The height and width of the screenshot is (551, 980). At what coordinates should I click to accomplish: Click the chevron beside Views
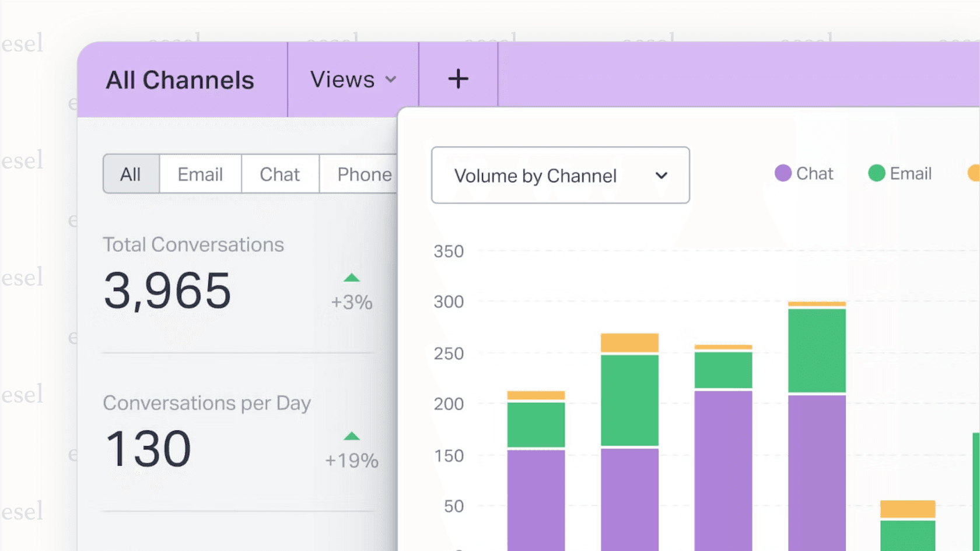pos(391,80)
